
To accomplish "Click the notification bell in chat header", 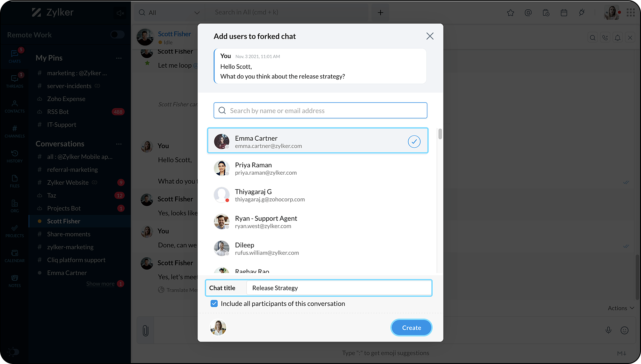I will click(x=618, y=38).
